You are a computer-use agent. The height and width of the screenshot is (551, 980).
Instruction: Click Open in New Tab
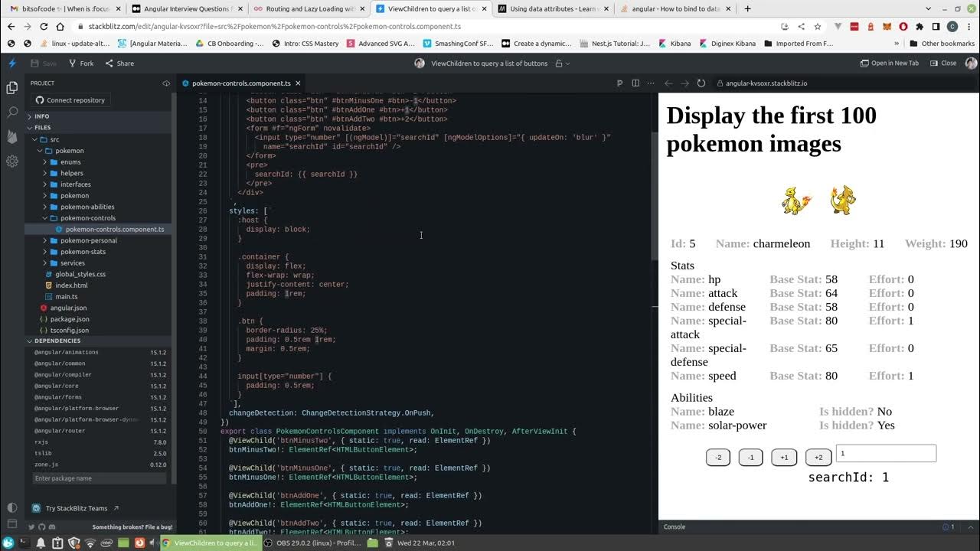coord(890,64)
